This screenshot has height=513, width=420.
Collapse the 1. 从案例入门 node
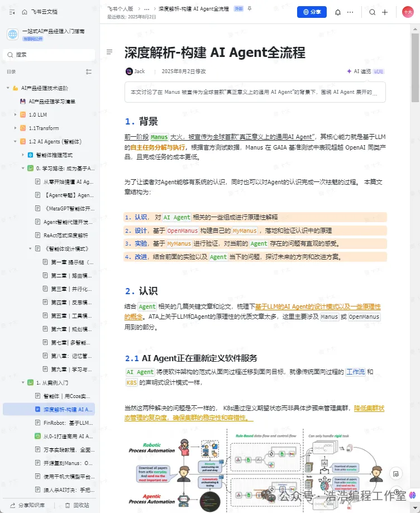(x=22, y=383)
